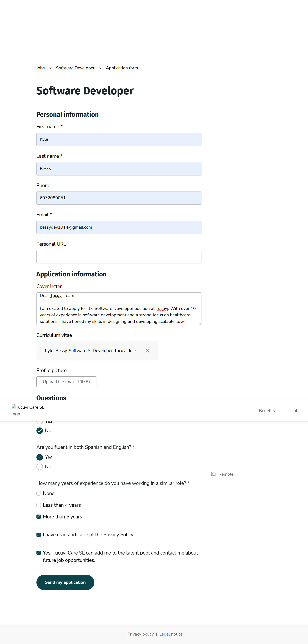
Task: Select Yes for Spanish and English fluency
Action: coord(40,457)
